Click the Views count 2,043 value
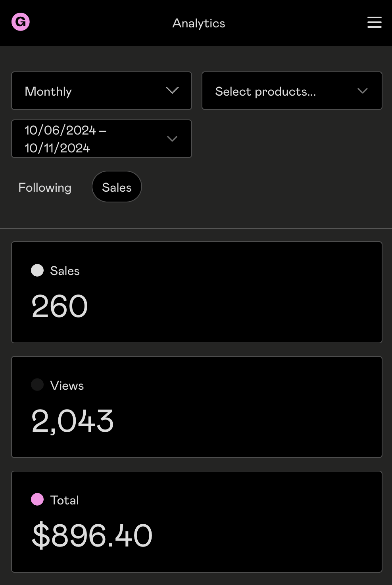The height and width of the screenshot is (585, 392). coord(73,421)
